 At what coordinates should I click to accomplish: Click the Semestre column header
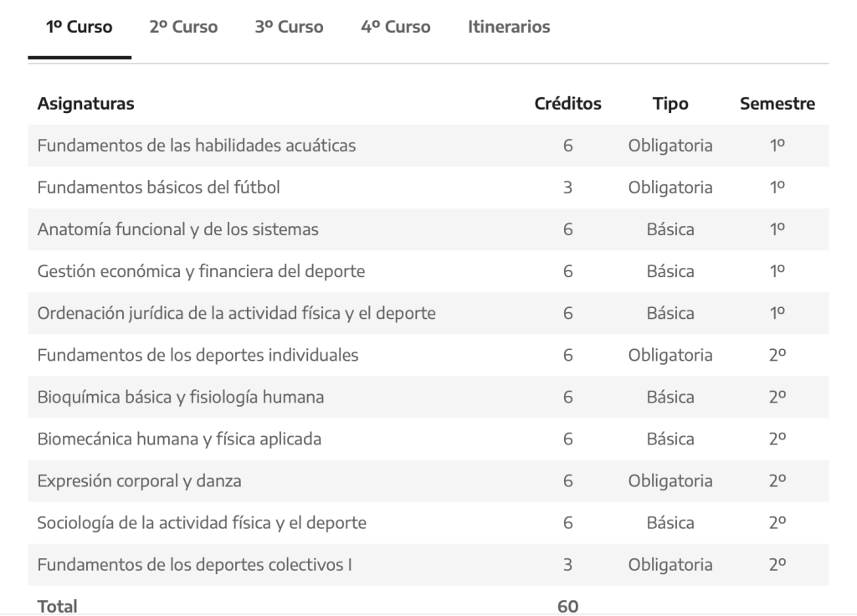tap(777, 103)
